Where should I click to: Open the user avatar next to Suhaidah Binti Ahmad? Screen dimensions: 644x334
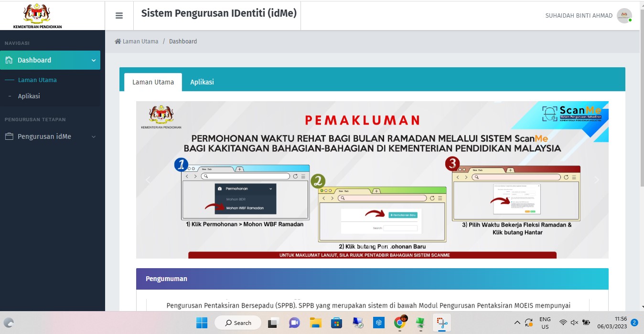624,16
